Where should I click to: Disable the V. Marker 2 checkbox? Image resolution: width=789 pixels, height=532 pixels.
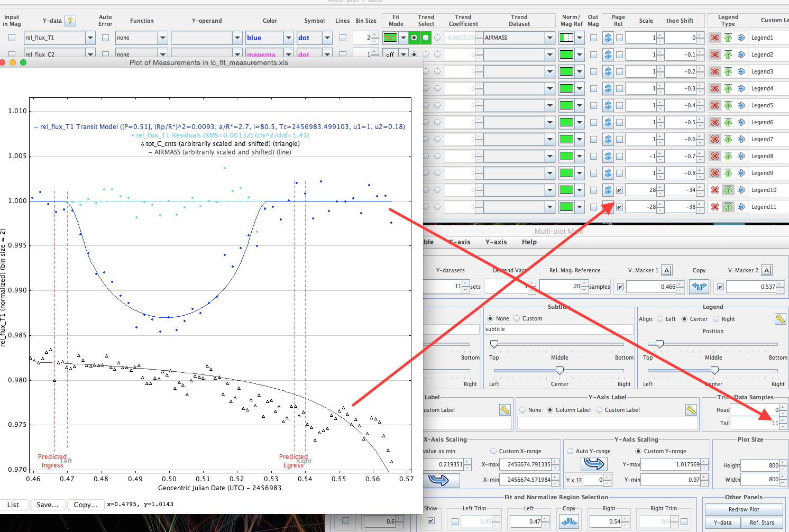pyautogui.click(x=720, y=287)
